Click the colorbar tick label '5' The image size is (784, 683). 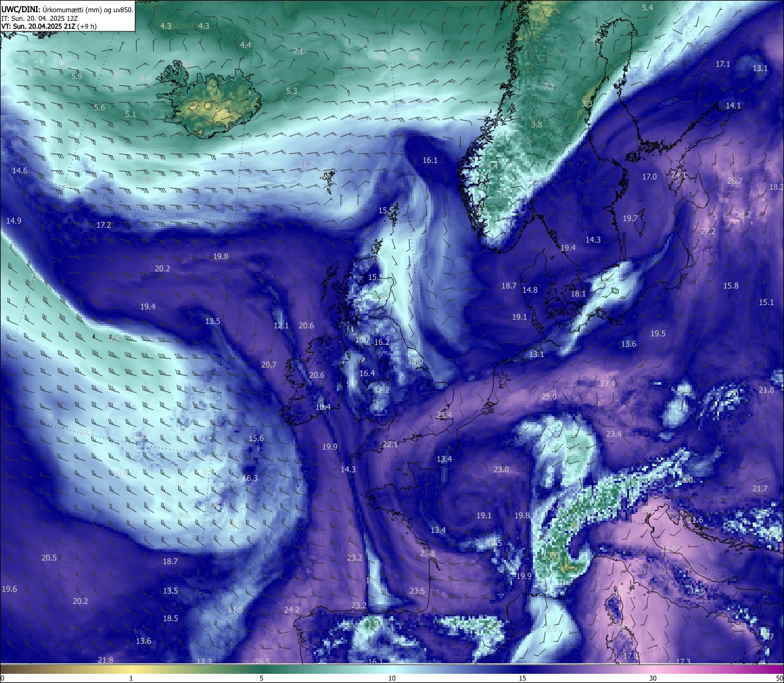tap(262, 678)
